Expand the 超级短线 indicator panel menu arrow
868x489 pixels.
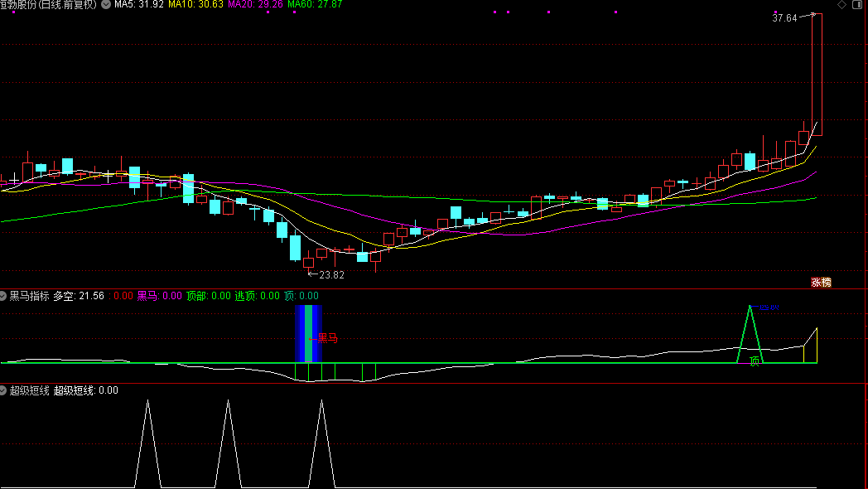2,390
